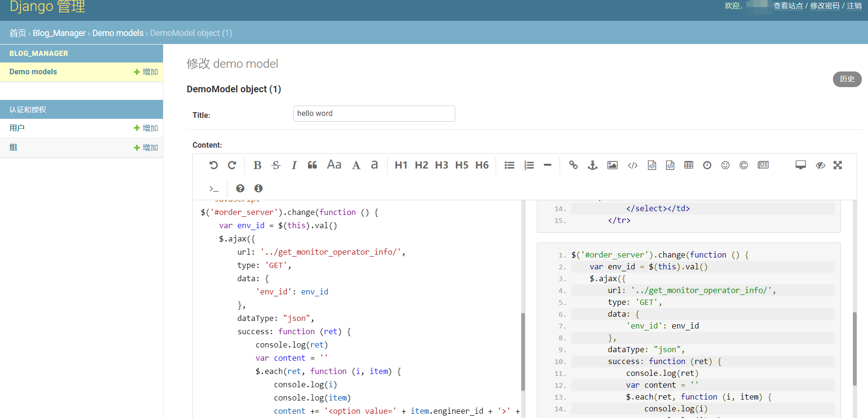The width and height of the screenshot is (868, 418).
Task: Open the Demo models breadcrumb link
Action: 118,33
